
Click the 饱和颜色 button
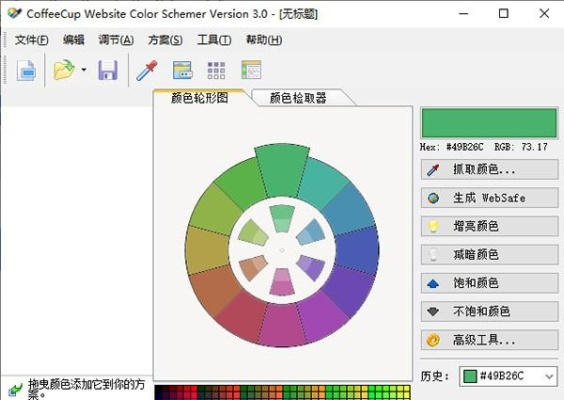coord(490,283)
